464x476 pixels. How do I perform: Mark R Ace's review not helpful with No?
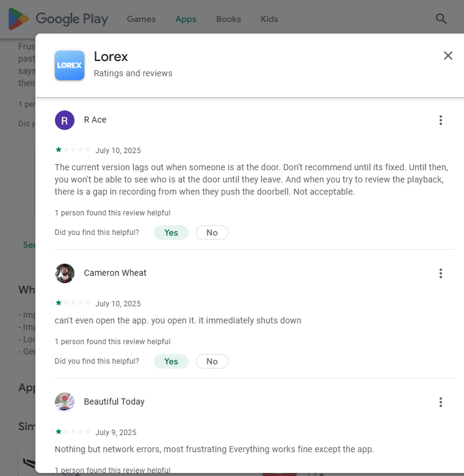coord(212,233)
